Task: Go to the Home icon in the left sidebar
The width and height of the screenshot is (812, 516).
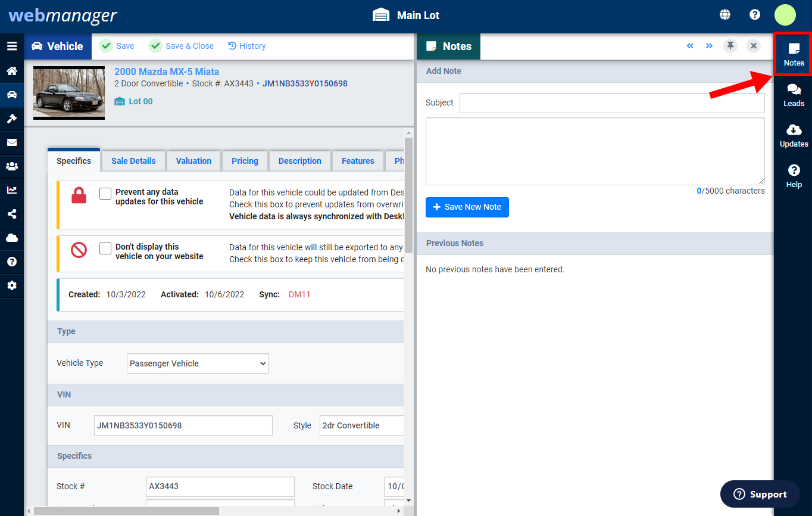Action: pyautogui.click(x=12, y=71)
